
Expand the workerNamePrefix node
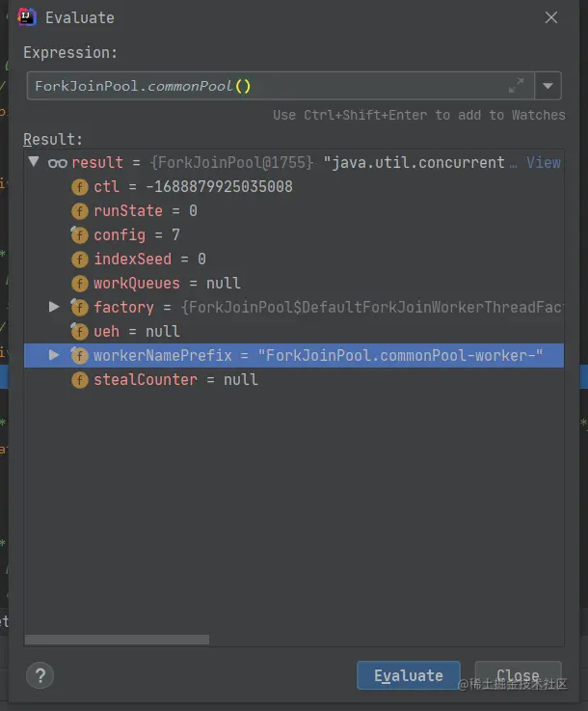(54, 355)
